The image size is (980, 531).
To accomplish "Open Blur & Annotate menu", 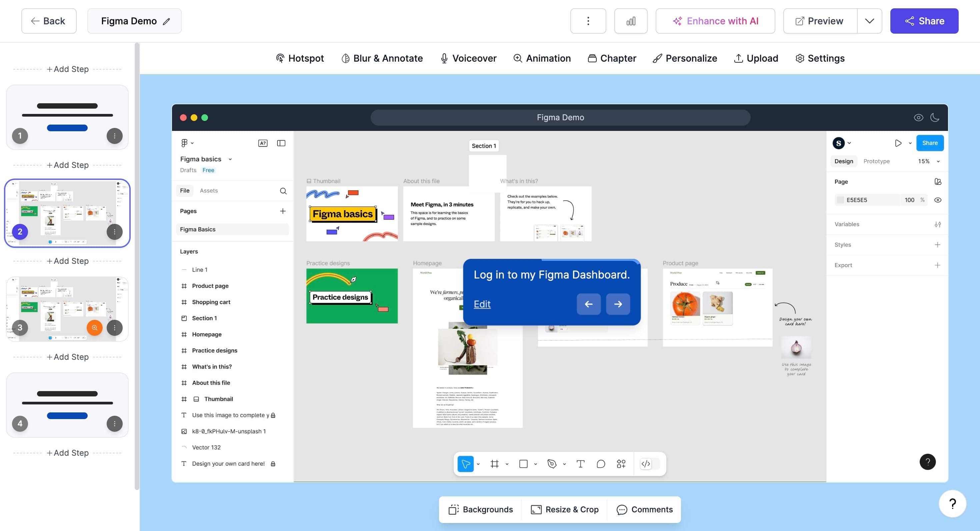I will pyautogui.click(x=382, y=58).
